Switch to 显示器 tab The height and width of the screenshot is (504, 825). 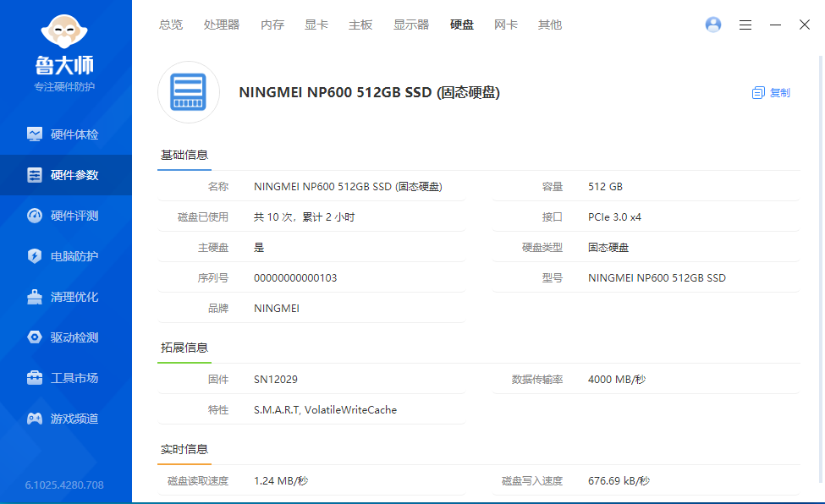(411, 25)
